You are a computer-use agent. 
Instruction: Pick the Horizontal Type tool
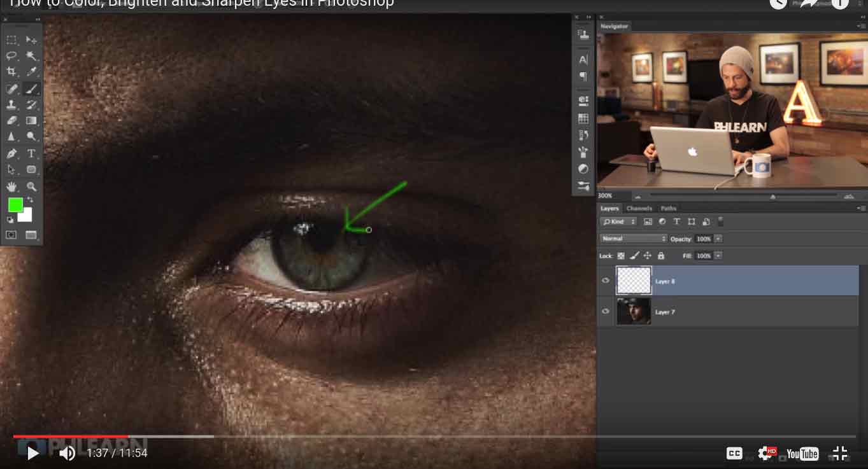tap(31, 153)
